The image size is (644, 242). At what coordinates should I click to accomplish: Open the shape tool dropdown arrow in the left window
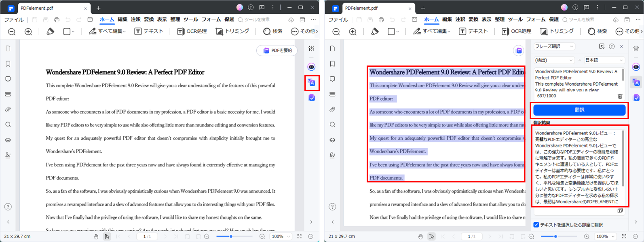pos(73,32)
